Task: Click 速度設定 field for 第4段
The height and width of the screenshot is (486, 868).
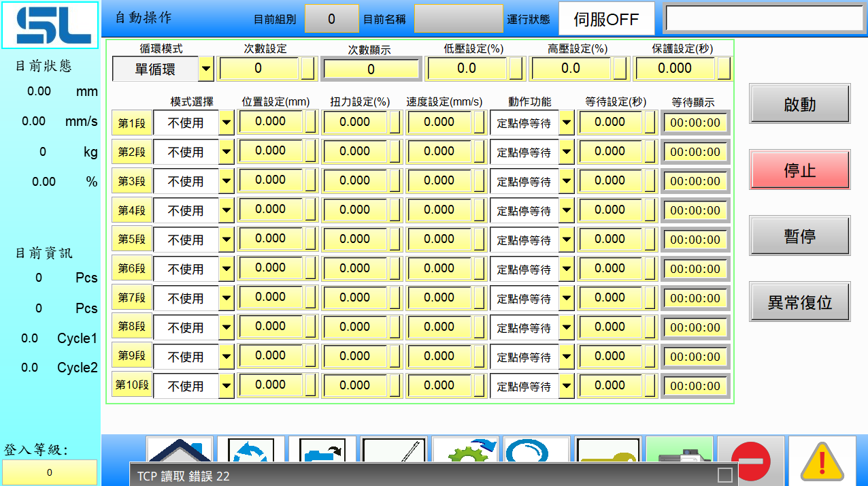Action: click(x=439, y=210)
